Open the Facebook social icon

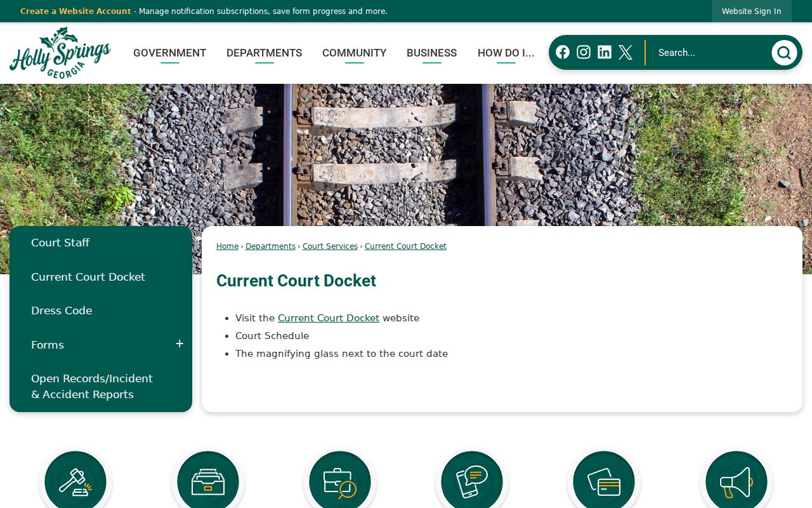click(x=563, y=52)
